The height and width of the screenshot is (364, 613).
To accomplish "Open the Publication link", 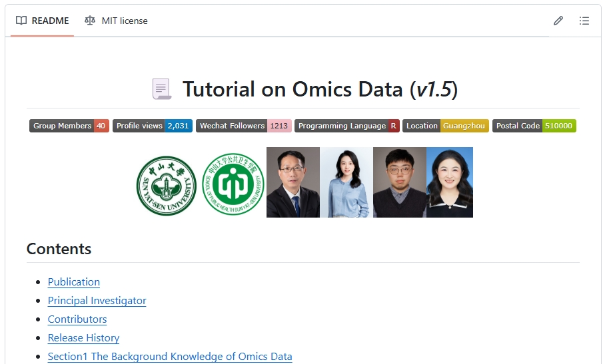I will click(74, 282).
